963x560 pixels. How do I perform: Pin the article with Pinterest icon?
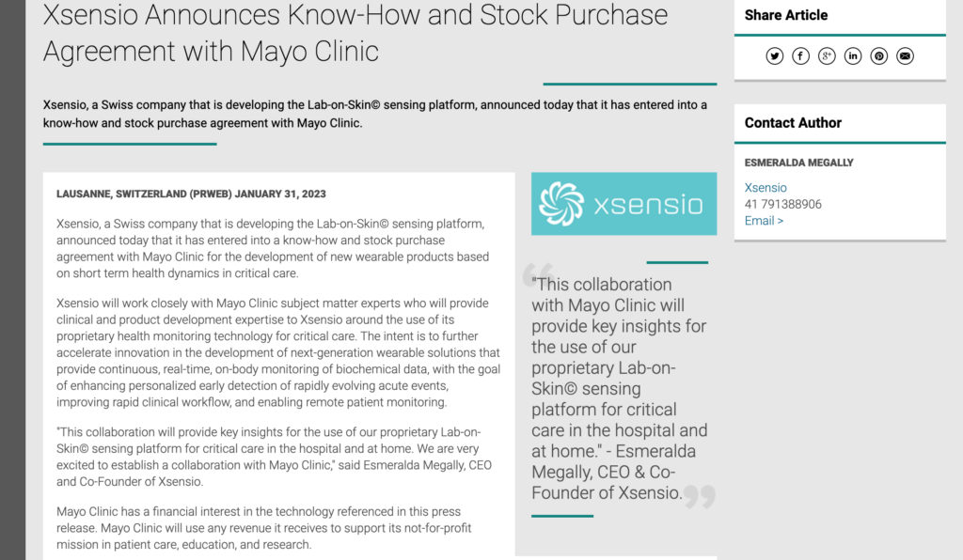[x=879, y=56]
